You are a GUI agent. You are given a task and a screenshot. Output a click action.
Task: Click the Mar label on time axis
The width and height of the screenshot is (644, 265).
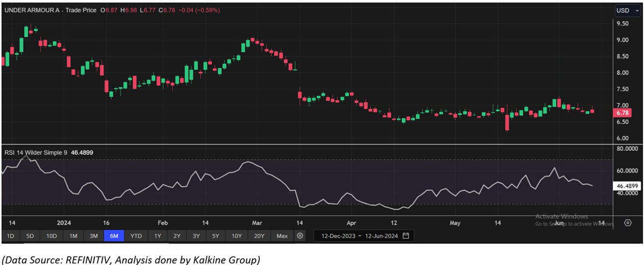[x=257, y=223]
